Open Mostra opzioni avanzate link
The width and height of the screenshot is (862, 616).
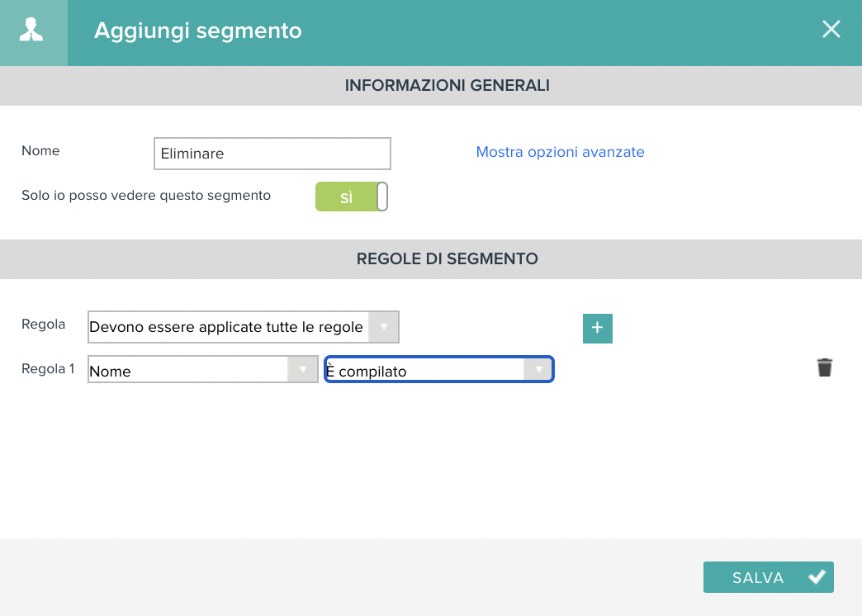pyautogui.click(x=560, y=152)
